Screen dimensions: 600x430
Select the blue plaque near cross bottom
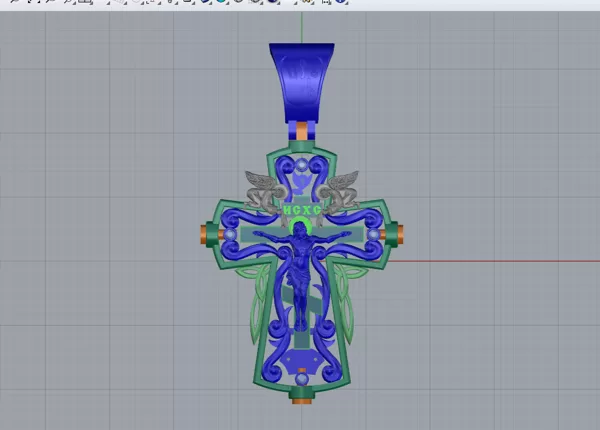(x=301, y=362)
